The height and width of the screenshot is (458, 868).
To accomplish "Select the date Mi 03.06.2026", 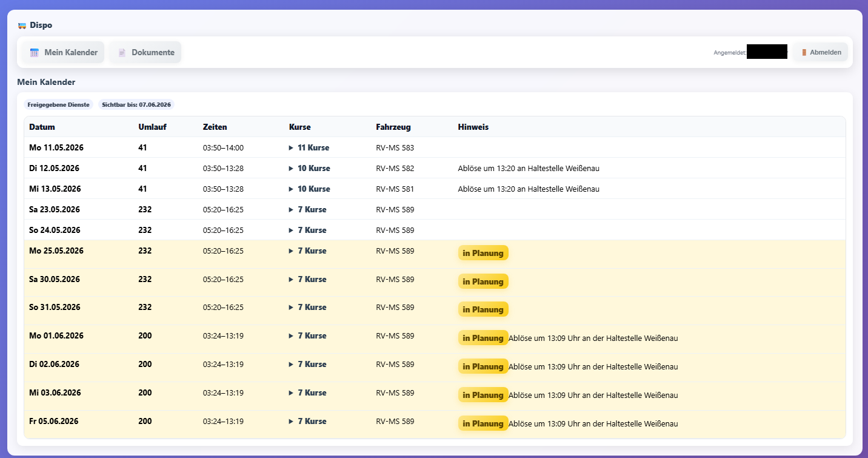I will click(55, 392).
